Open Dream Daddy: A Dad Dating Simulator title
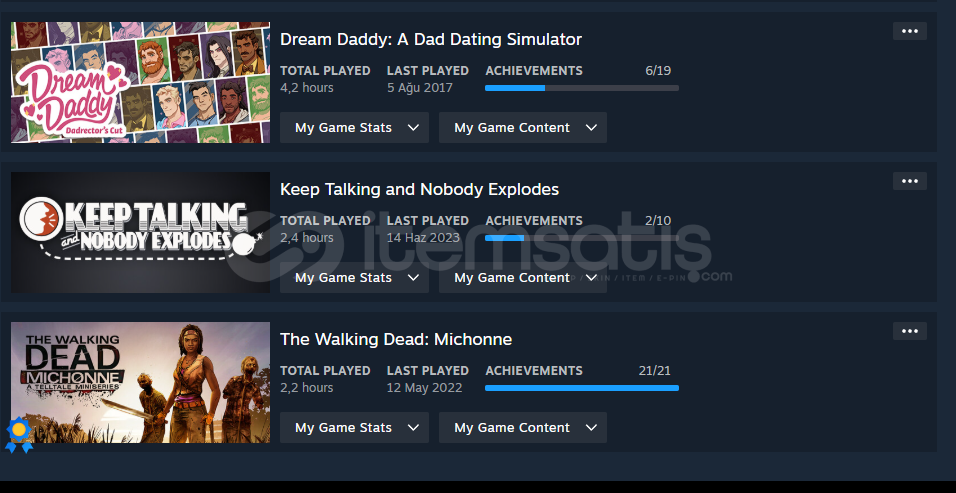Screen dimensions: 956x493 (x=430, y=40)
